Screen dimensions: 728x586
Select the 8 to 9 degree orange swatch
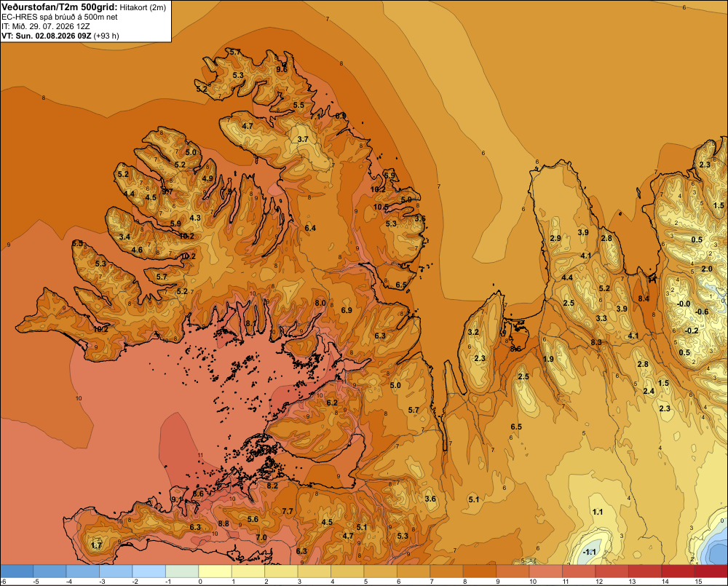tap(480, 571)
